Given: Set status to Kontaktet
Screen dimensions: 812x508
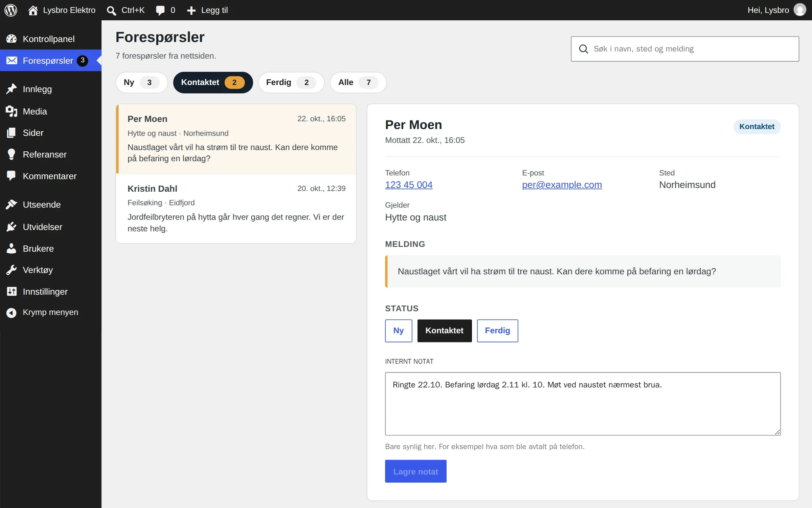Looking at the screenshot, I should 444,331.
